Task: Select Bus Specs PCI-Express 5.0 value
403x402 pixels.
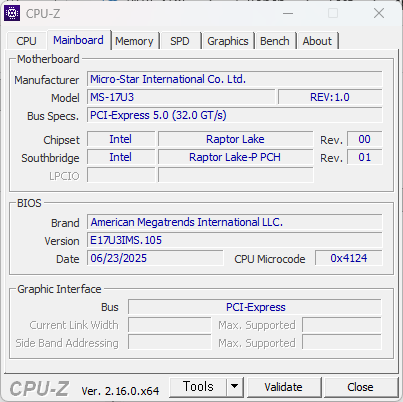Action: 235,115
